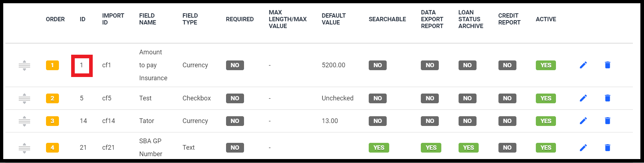Click the green Searchable YES badge for cf21
The image size is (644, 163).
click(x=379, y=148)
